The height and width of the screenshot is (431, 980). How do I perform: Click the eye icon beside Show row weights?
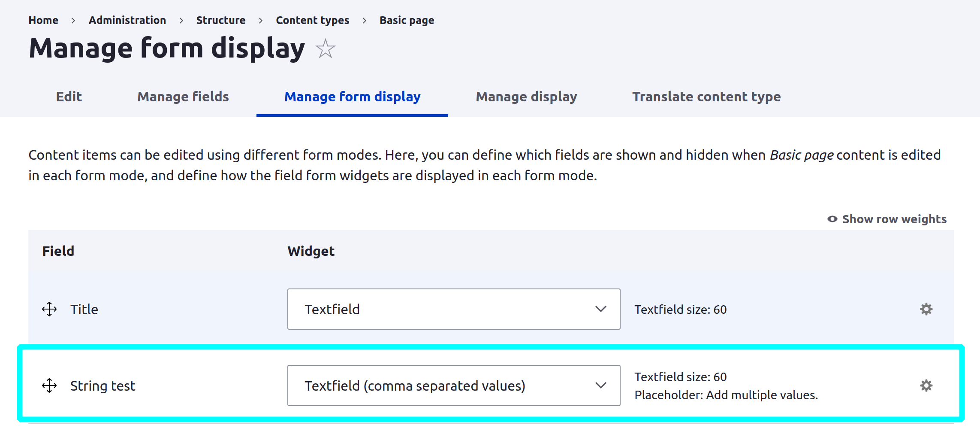[x=832, y=219]
